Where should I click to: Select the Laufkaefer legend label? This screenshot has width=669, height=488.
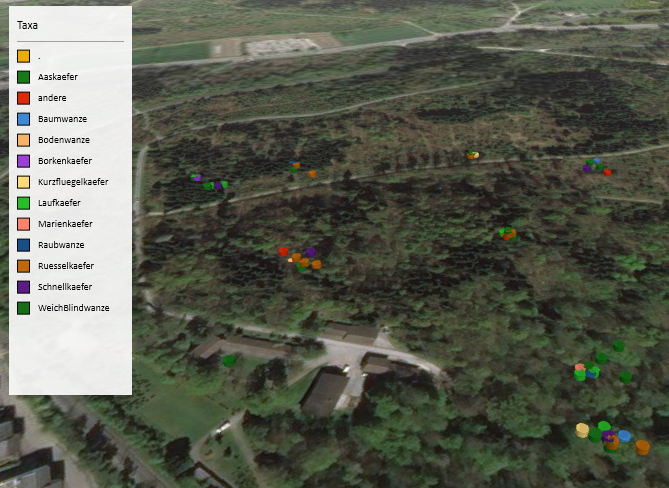pyautogui.click(x=59, y=203)
